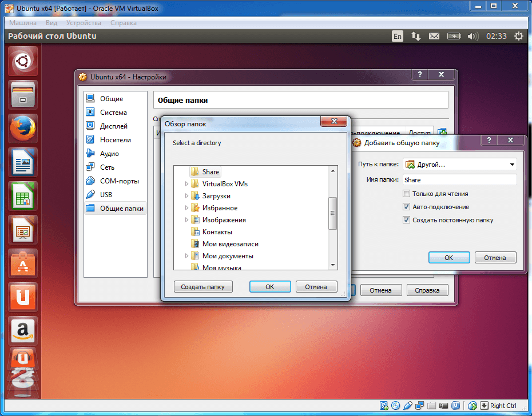This screenshot has height=416, width=532.
Task: Open the Ubuntu Dash home launcher
Action: pyautogui.click(x=23, y=61)
